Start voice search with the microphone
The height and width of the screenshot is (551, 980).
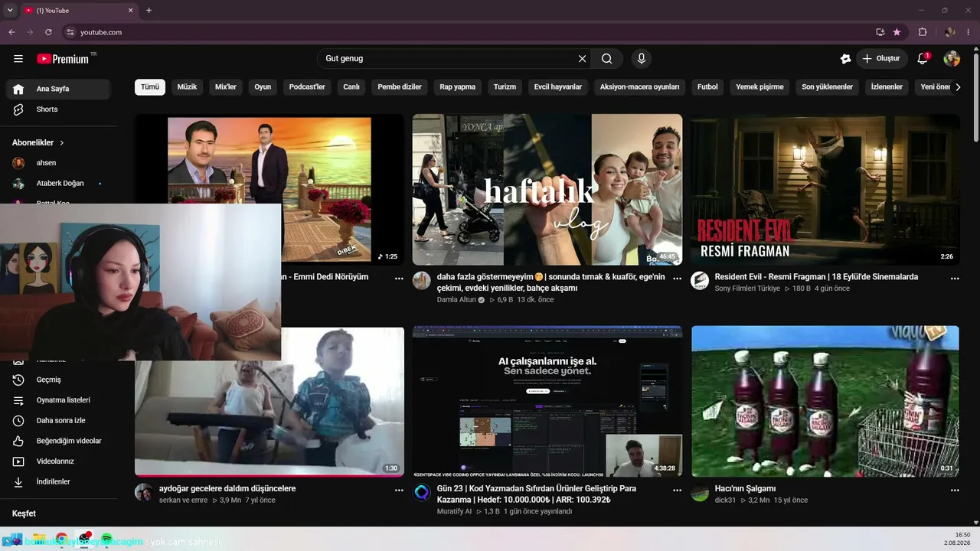coord(642,59)
